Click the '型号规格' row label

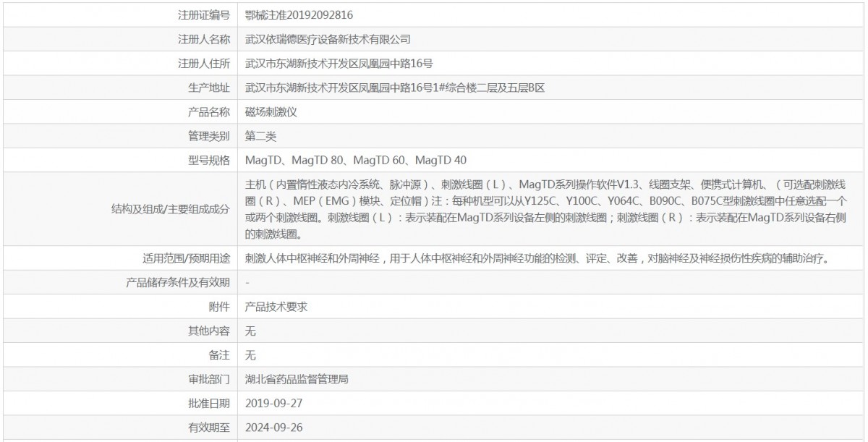pos(209,160)
